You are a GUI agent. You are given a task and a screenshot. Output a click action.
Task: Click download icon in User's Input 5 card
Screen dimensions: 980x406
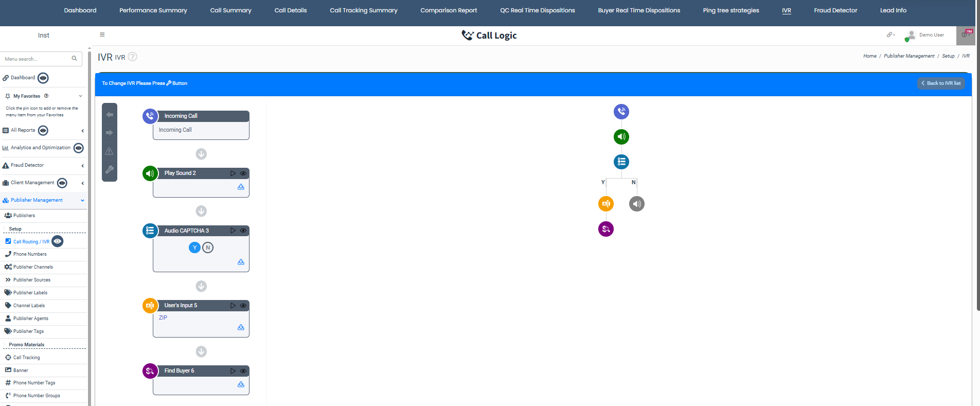tap(241, 327)
